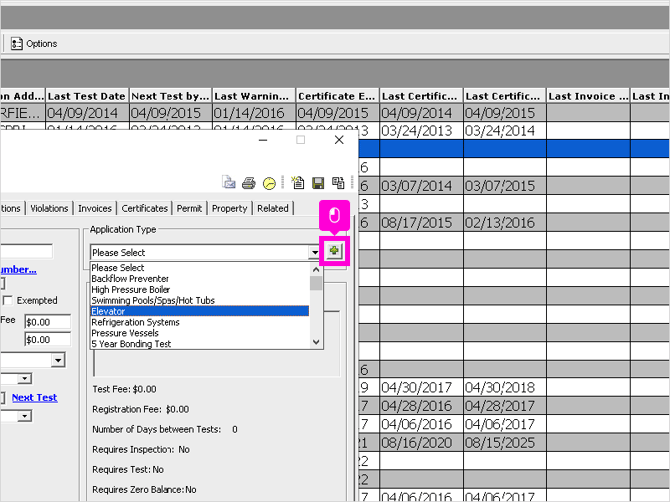Screen dimensions: 670x502
Task: Click the partially visible Number link
Action: click(x=18, y=270)
